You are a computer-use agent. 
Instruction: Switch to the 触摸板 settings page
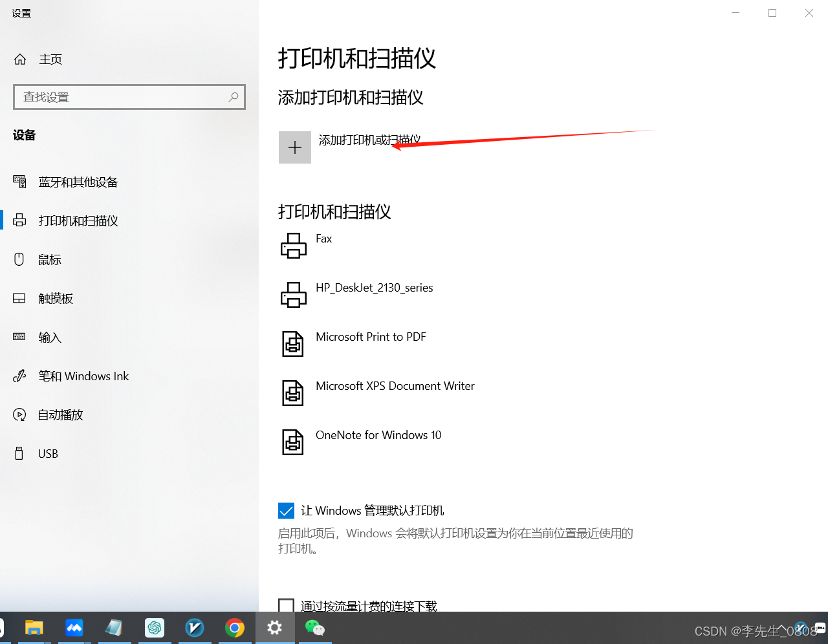click(x=56, y=299)
